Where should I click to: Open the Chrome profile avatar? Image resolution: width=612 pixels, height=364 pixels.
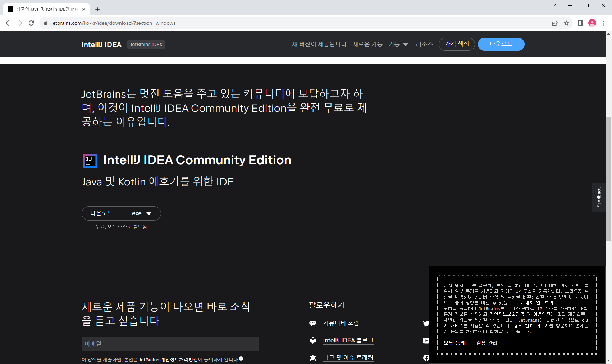coord(592,23)
